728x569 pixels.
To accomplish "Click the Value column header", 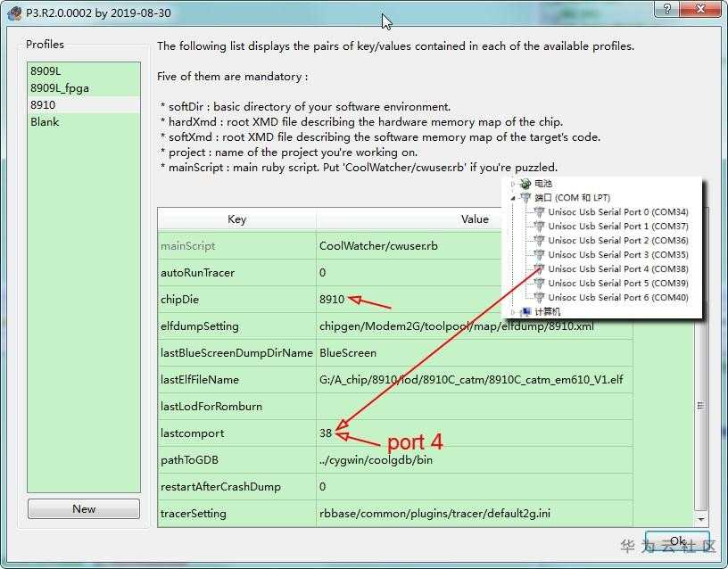I will tap(475, 219).
